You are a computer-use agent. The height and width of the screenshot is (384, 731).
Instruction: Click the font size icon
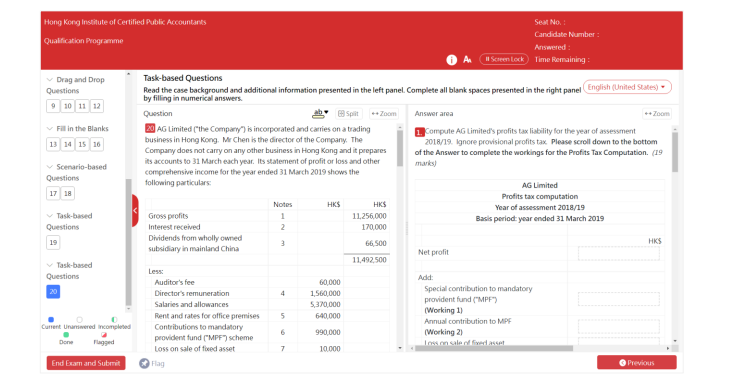(x=467, y=60)
